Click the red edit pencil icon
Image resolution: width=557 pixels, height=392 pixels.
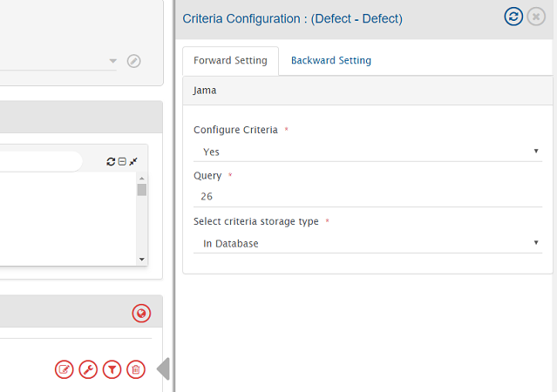[x=65, y=369]
